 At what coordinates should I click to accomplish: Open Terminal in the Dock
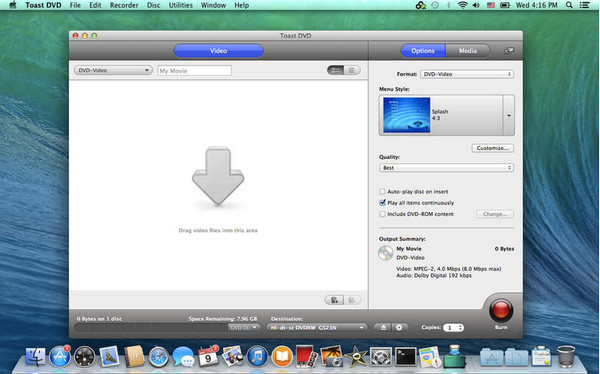406,357
